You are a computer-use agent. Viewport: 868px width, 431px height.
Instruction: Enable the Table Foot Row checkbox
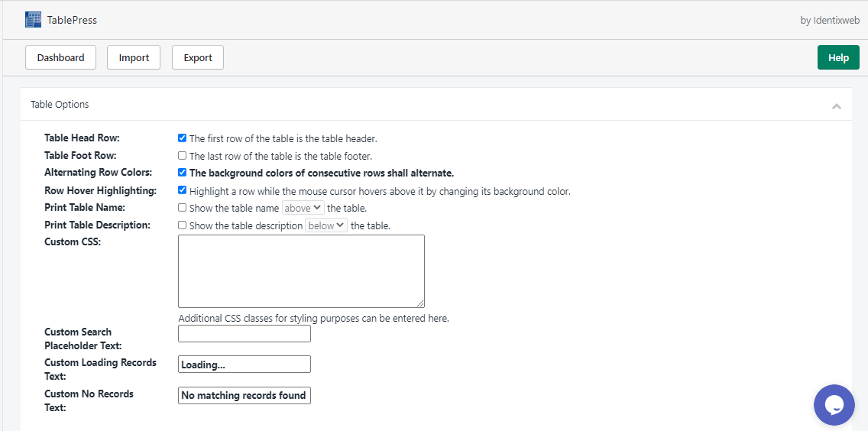(x=182, y=156)
